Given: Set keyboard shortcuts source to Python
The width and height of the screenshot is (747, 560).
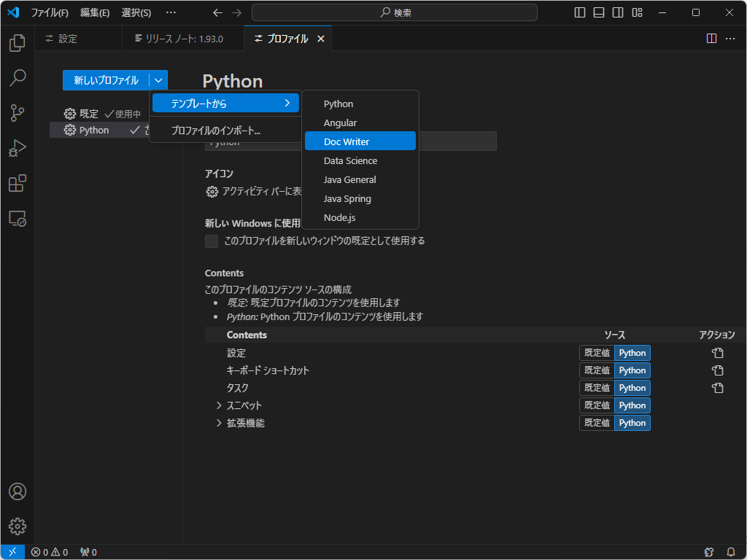Looking at the screenshot, I should 632,370.
